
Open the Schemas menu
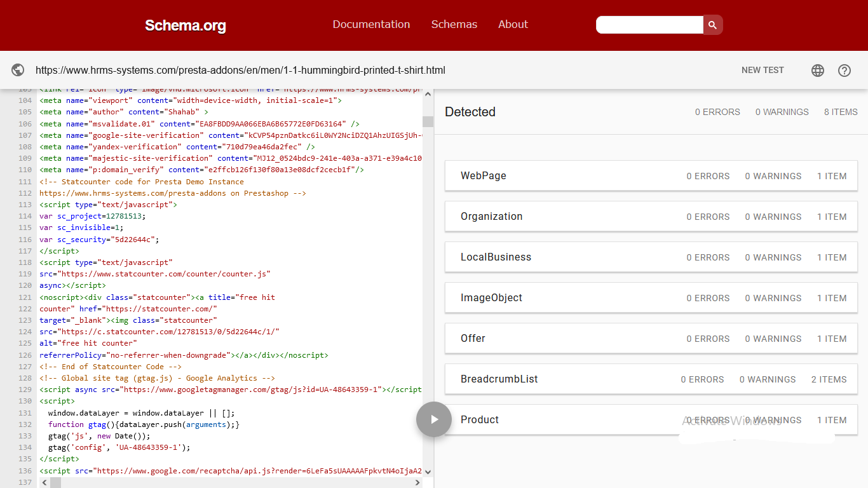[x=454, y=24]
